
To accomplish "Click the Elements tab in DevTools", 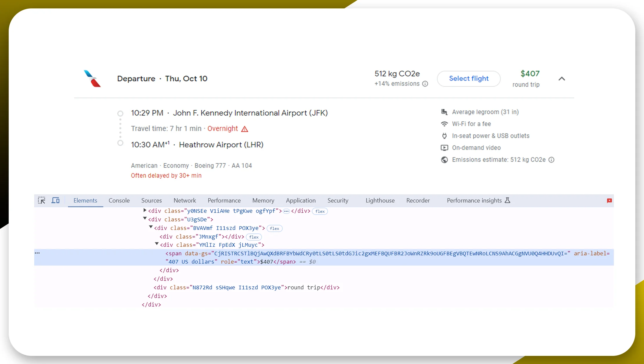I will (85, 200).
